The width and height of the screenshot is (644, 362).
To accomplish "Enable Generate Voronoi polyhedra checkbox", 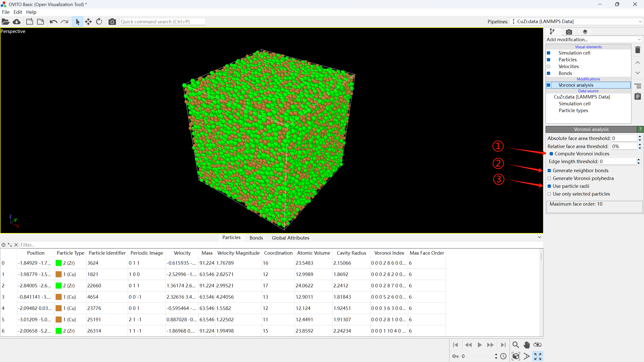I will coord(549,178).
